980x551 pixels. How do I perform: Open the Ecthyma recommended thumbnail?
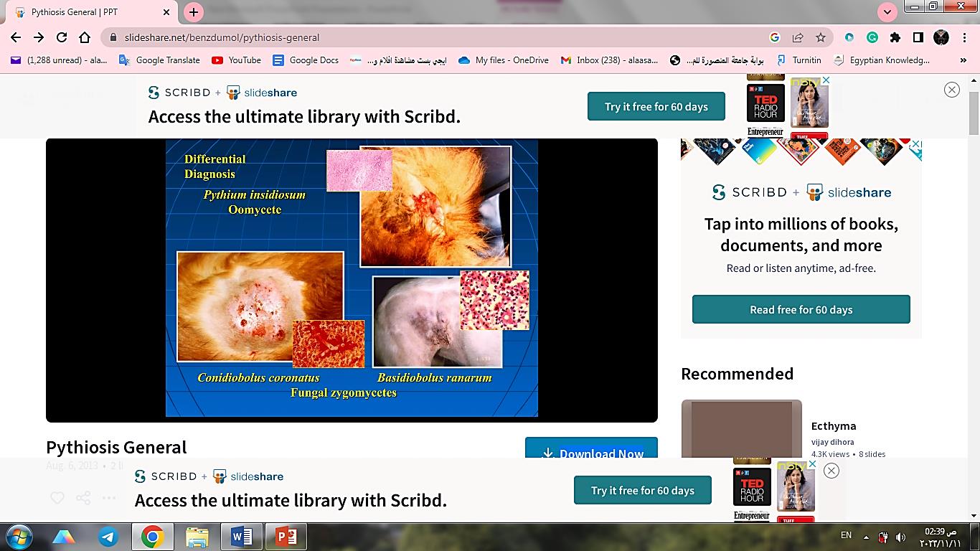(x=741, y=428)
